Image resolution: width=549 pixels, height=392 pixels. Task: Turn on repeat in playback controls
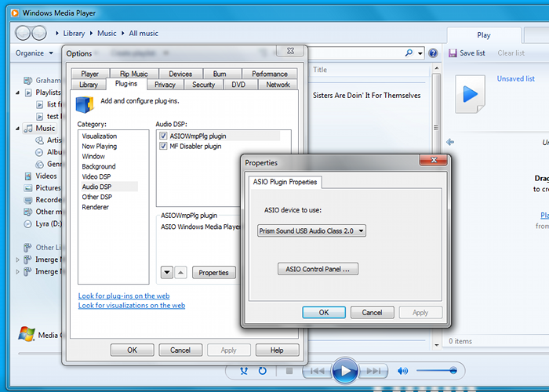(262, 371)
